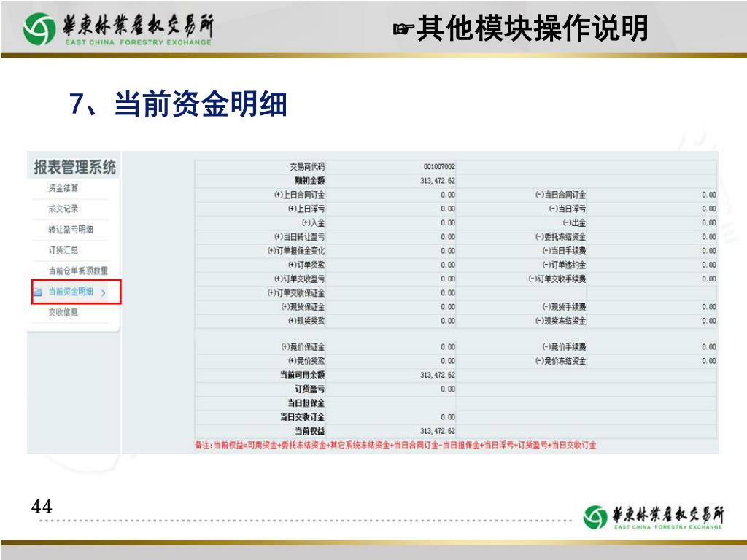
Task: Click the (+)现货货款 label
Action: [x=306, y=321]
